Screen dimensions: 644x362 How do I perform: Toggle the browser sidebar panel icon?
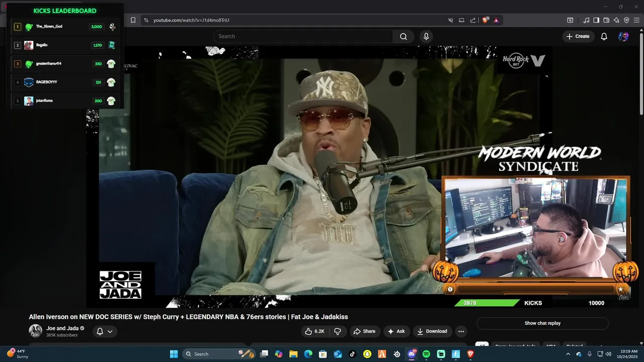[x=596, y=20]
